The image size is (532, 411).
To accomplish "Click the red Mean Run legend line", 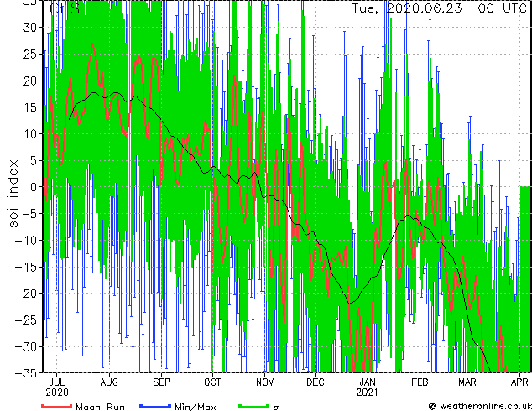I will [x=57, y=406].
